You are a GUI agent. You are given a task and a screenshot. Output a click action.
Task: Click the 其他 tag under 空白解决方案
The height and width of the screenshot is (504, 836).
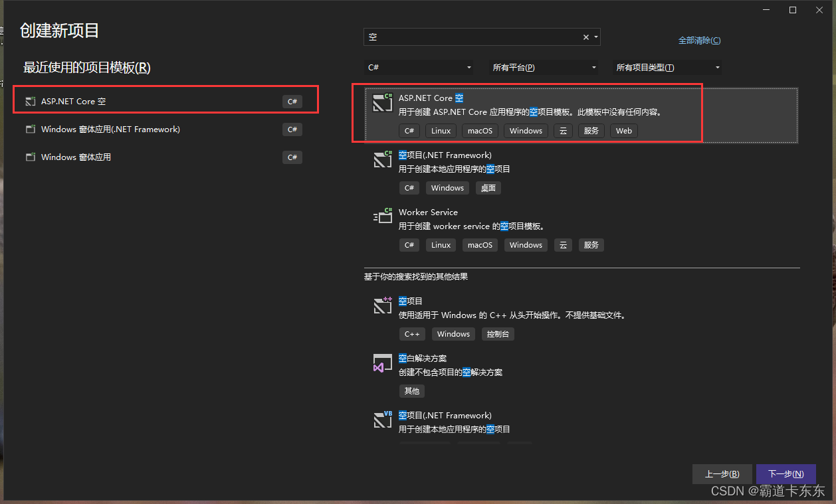coord(412,391)
